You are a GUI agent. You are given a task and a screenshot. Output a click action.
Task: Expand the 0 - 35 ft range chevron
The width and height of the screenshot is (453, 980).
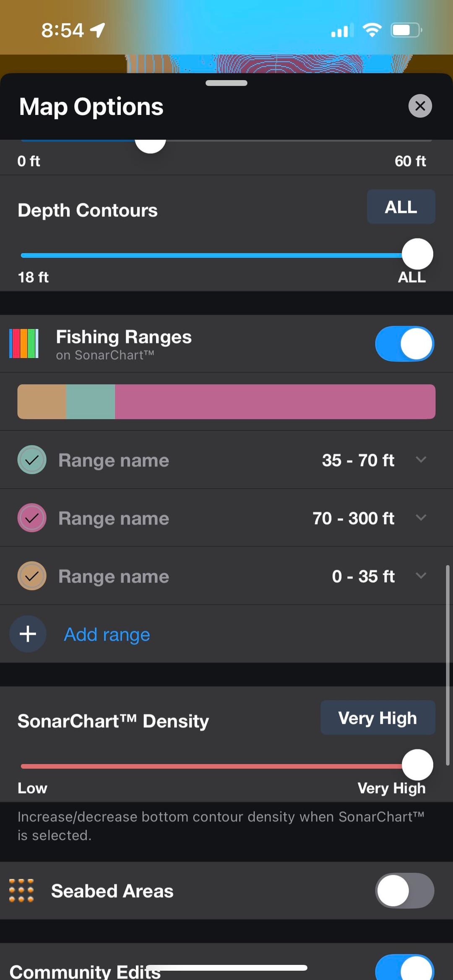[x=421, y=575]
